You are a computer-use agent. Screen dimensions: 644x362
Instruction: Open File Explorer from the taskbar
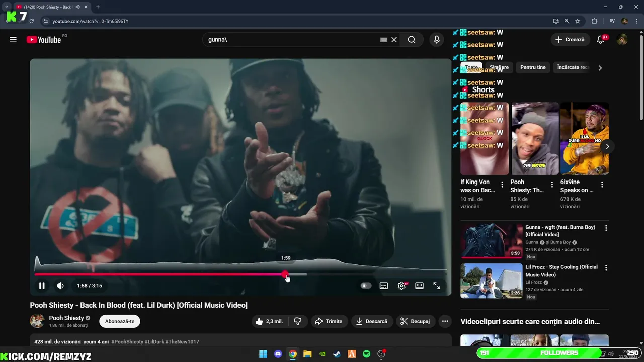click(307, 354)
